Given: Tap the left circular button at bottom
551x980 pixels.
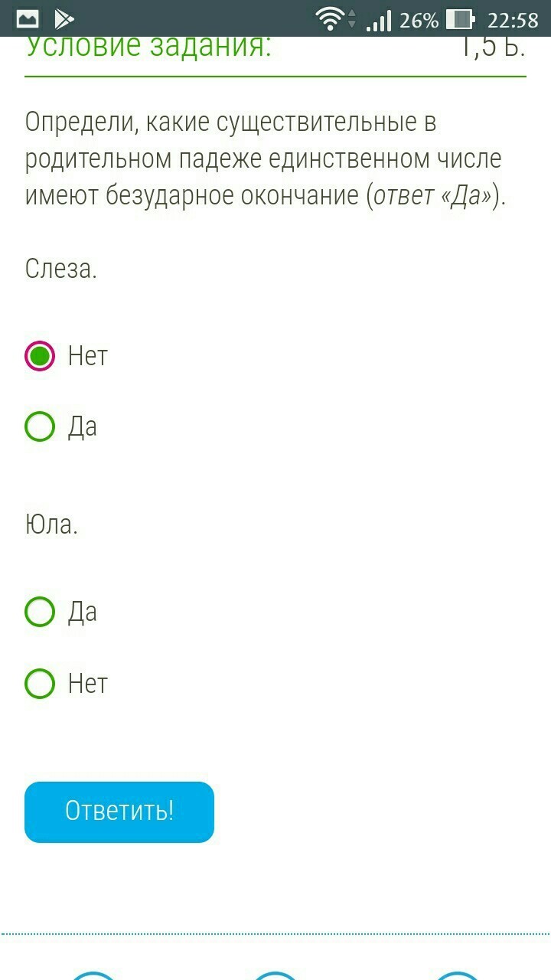Looking at the screenshot, I should tap(92, 974).
